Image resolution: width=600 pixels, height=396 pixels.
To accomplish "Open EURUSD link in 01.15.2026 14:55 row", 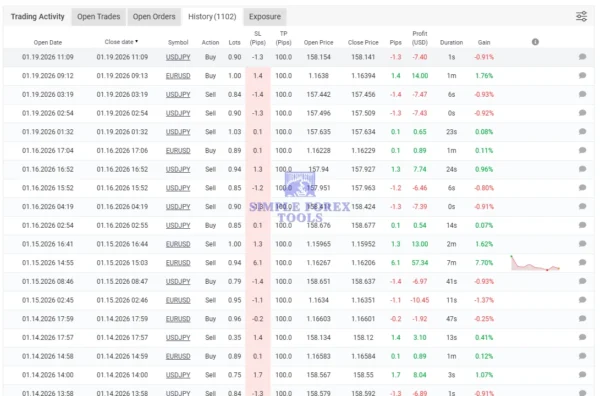I will (178, 262).
